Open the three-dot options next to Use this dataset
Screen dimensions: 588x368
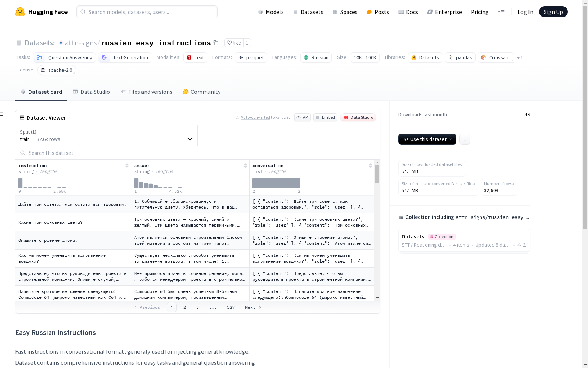(465, 139)
